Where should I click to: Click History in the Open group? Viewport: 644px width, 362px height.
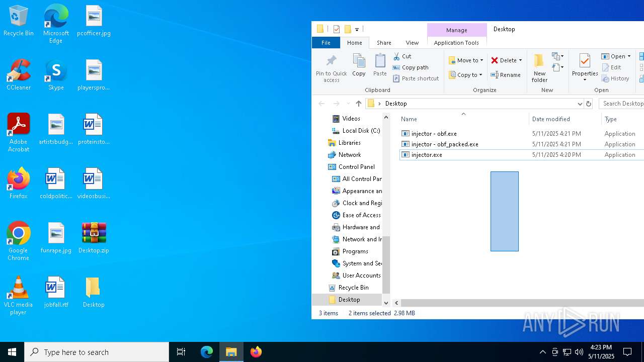(x=615, y=78)
